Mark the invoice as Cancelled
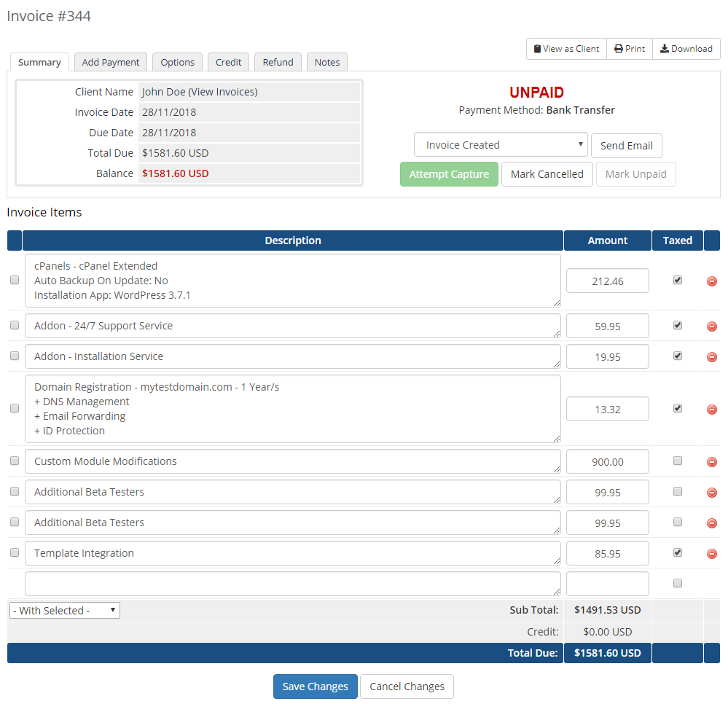The image size is (728, 704). [x=547, y=174]
